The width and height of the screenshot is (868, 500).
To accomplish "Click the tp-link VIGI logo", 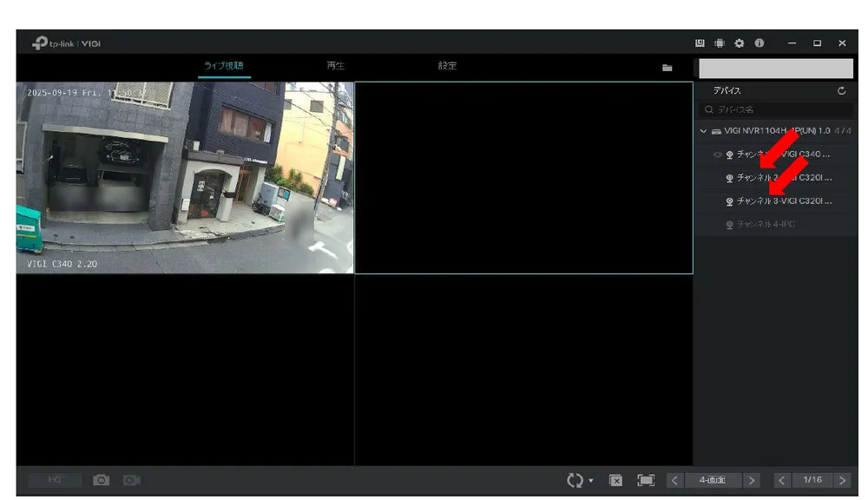I will tap(67, 43).
